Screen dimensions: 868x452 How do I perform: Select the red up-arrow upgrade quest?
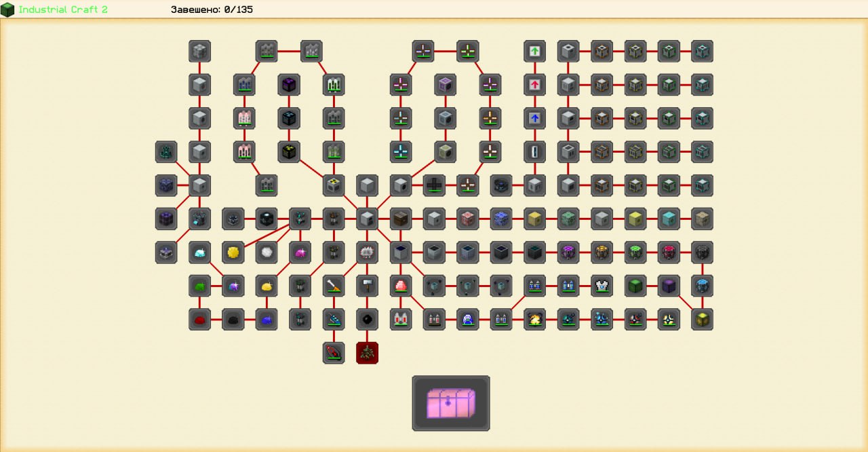click(x=534, y=85)
